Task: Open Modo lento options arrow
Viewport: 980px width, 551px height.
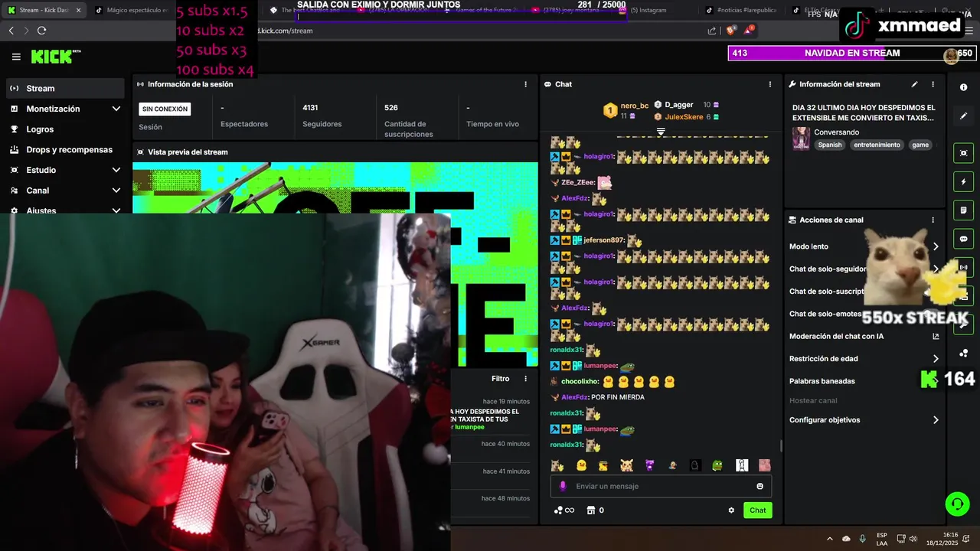Action: (x=936, y=246)
